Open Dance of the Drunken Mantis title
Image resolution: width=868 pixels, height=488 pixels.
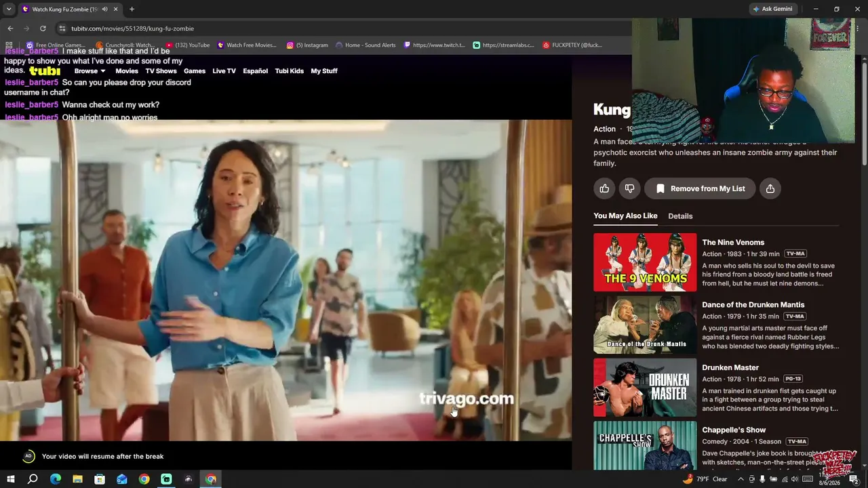753,305
